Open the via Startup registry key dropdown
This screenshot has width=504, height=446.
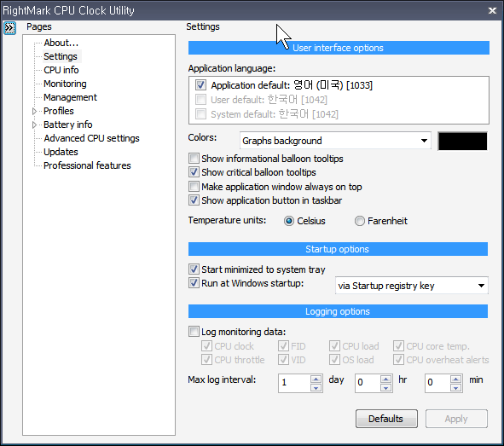[411, 286]
